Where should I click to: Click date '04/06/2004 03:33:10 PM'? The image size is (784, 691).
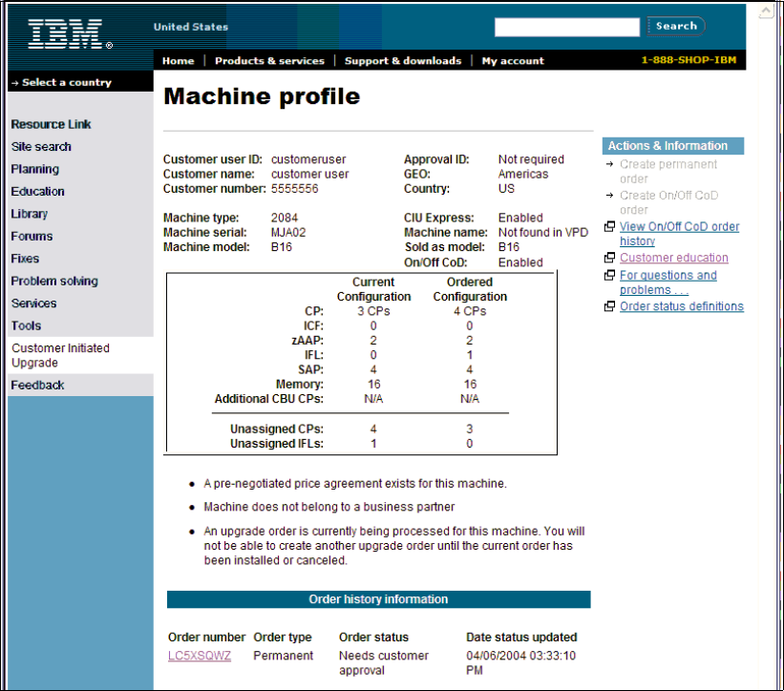pos(520,662)
